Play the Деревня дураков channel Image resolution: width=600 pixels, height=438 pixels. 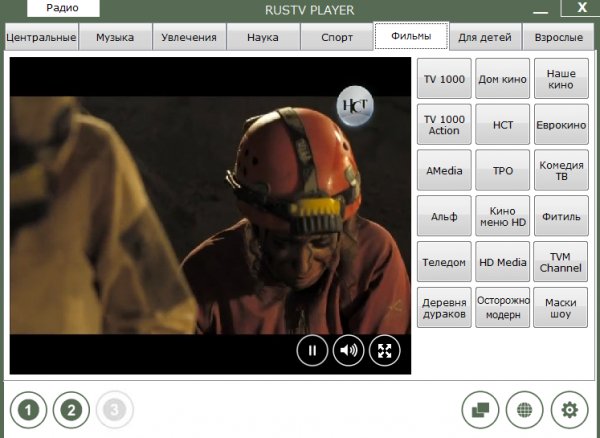(x=444, y=308)
